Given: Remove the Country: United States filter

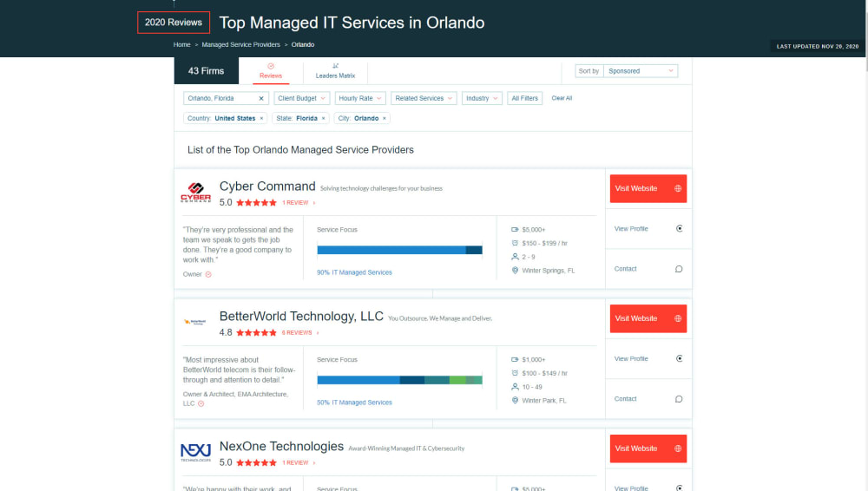Looking at the screenshot, I should 262,119.
